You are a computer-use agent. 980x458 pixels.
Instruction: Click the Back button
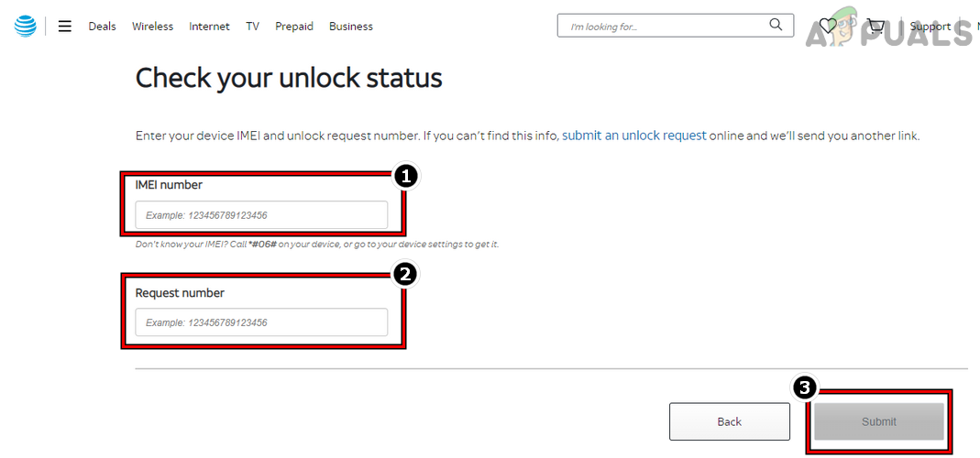[730, 421]
